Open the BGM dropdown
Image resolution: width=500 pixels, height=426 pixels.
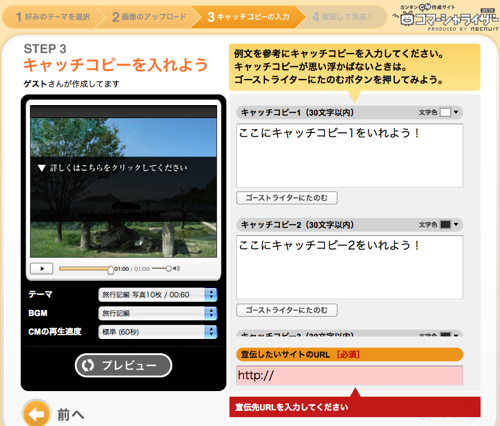(x=158, y=313)
